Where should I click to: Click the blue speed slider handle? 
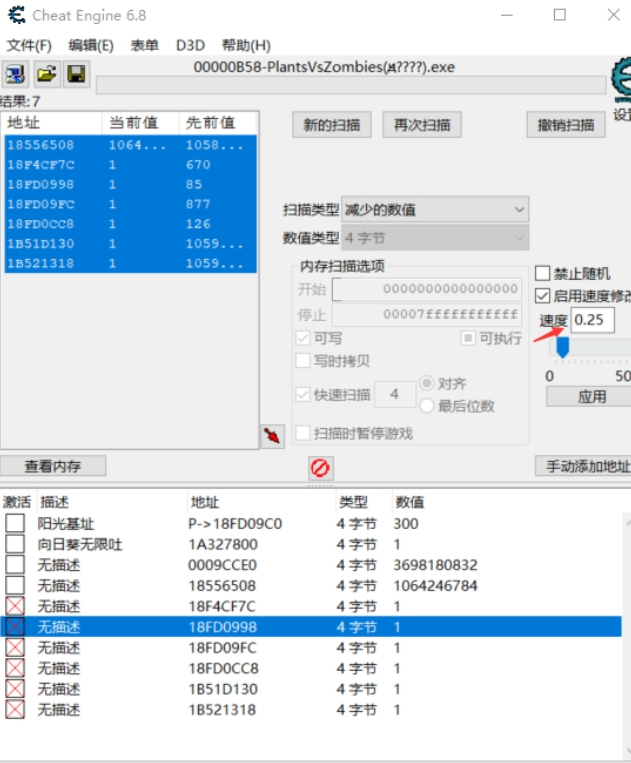click(562, 347)
